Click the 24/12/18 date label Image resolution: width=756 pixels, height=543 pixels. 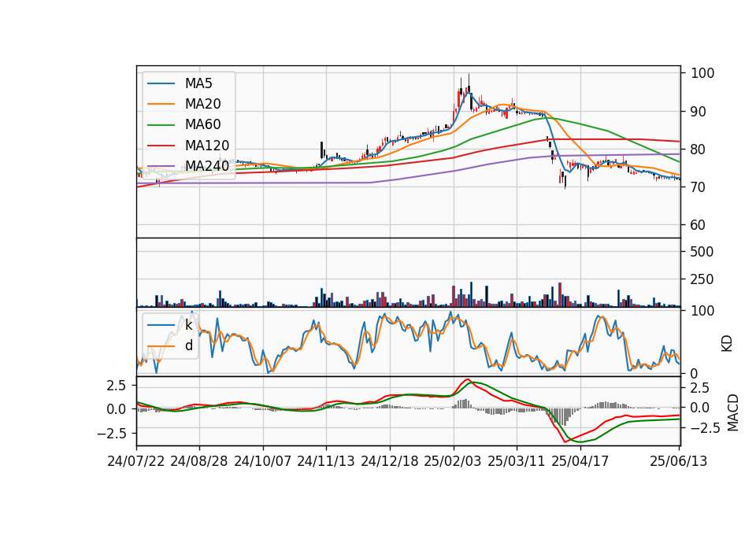coord(390,461)
